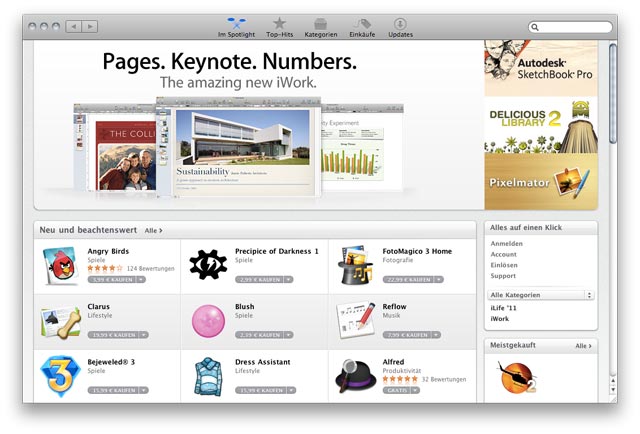Click the Clarus dog bone icon
The image size is (640, 434).
pyautogui.click(x=60, y=323)
